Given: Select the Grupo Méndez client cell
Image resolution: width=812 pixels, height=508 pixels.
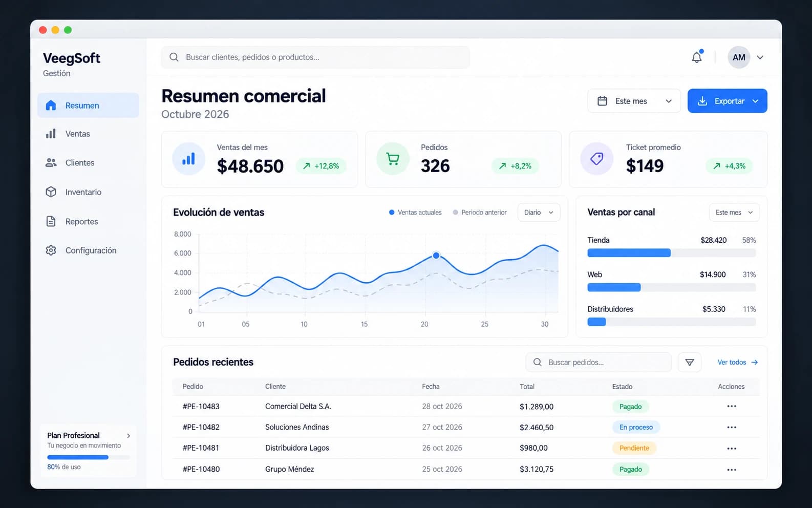Looking at the screenshot, I should (x=290, y=469).
